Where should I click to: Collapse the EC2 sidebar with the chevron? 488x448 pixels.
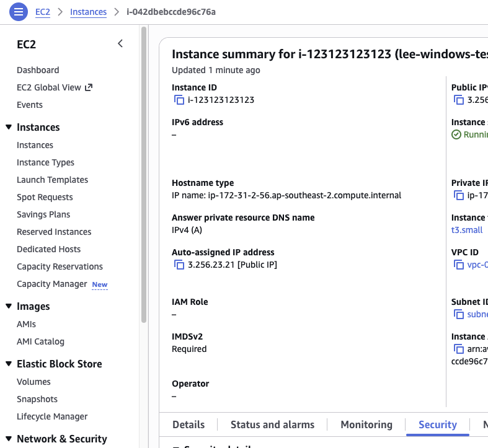pyautogui.click(x=120, y=43)
